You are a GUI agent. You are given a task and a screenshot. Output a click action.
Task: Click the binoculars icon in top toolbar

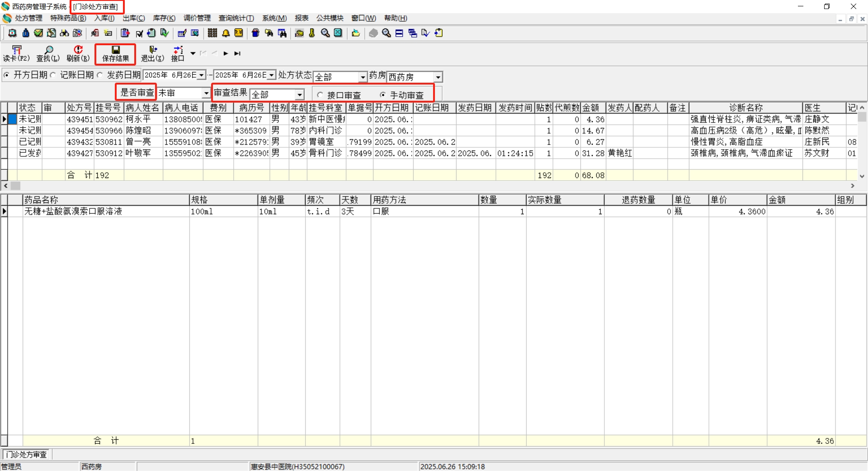coord(65,33)
